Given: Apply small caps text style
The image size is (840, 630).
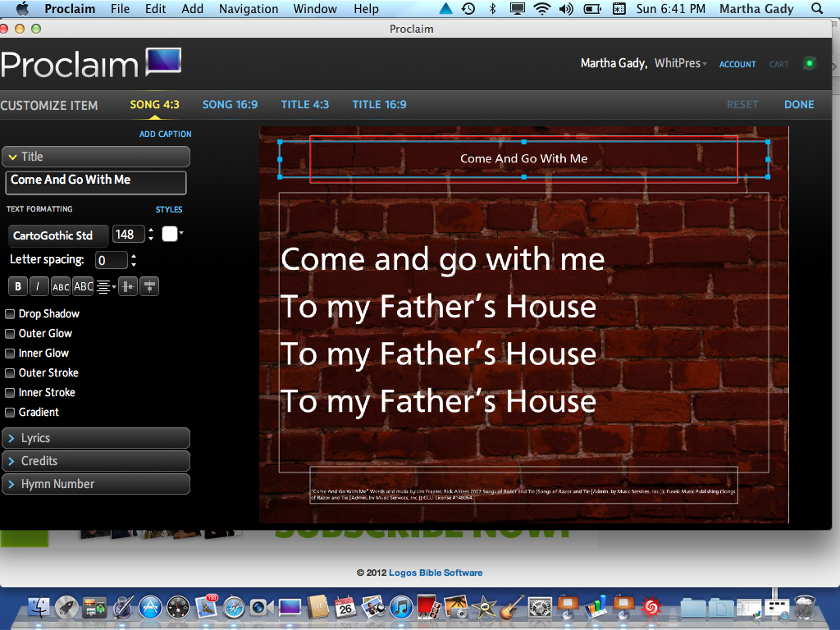Looking at the screenshot, I should point(61,286).
